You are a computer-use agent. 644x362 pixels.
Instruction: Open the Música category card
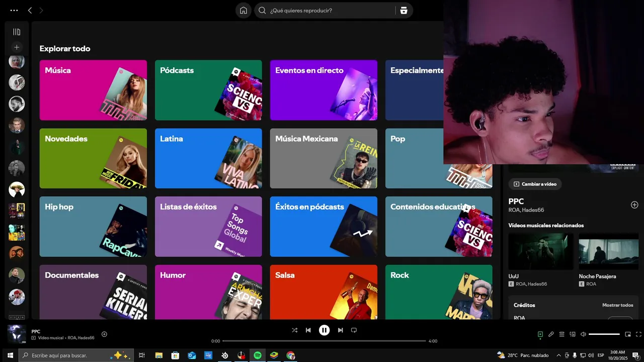pos(93,90)
